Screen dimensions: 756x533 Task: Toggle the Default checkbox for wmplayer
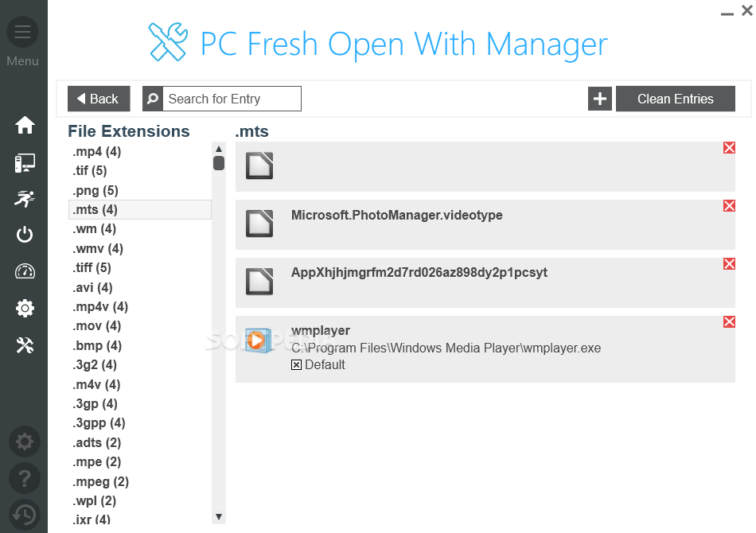click(x=297, y=365)
